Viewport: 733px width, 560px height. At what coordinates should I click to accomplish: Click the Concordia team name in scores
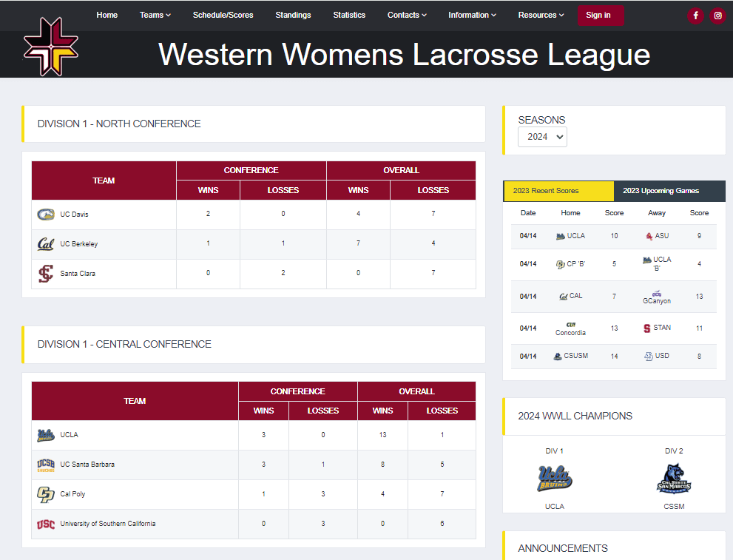[570, 333]
